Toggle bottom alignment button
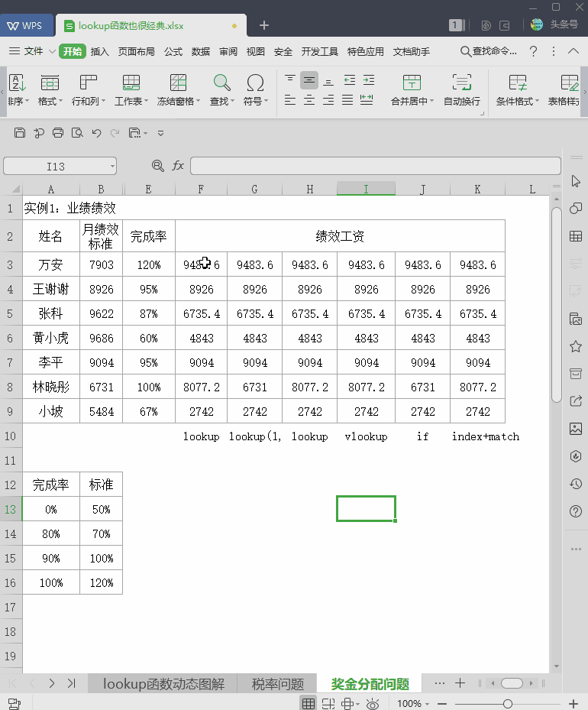588x710 pixels. (329, 80)
